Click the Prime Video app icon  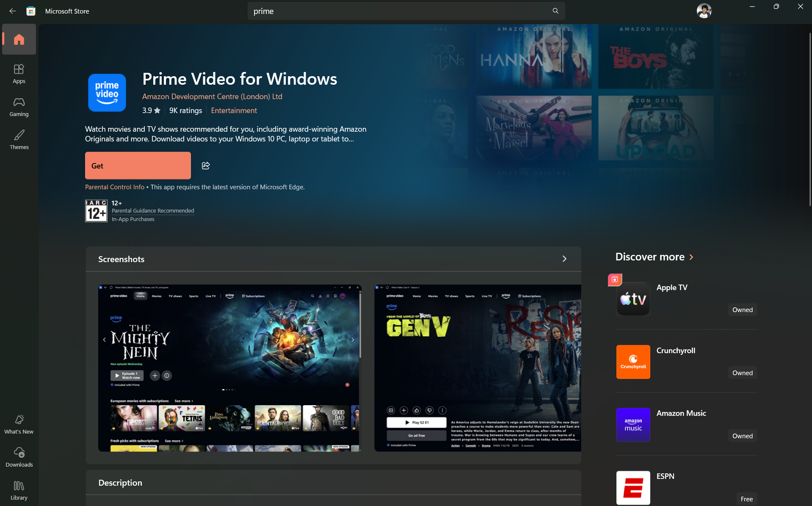107,93
